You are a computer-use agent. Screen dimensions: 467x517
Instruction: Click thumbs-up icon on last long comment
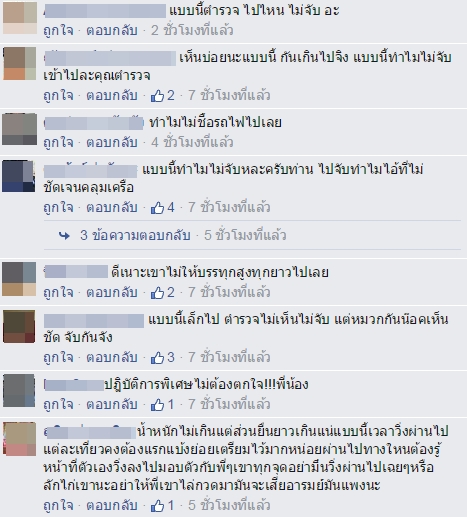157,505
